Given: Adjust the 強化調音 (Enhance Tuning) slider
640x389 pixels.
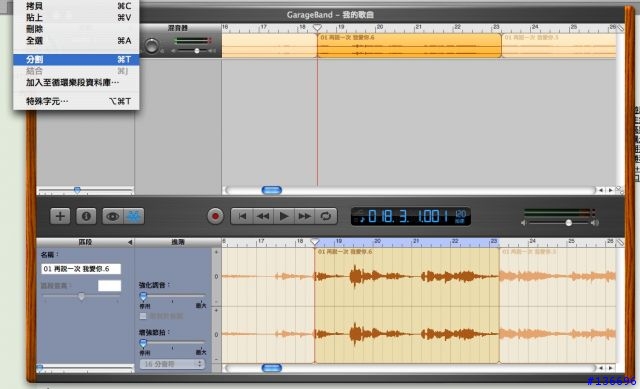Looking at the screenshot, I should (143, 296).
